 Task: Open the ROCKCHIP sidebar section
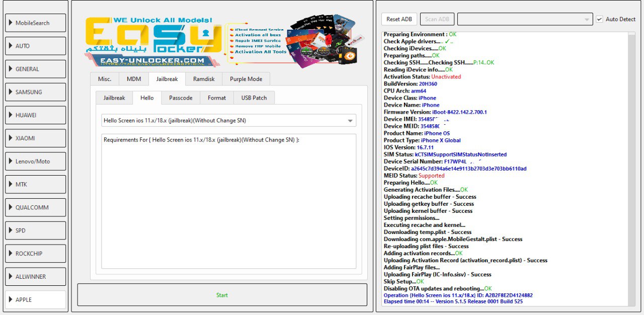click(x=35, y=254)
